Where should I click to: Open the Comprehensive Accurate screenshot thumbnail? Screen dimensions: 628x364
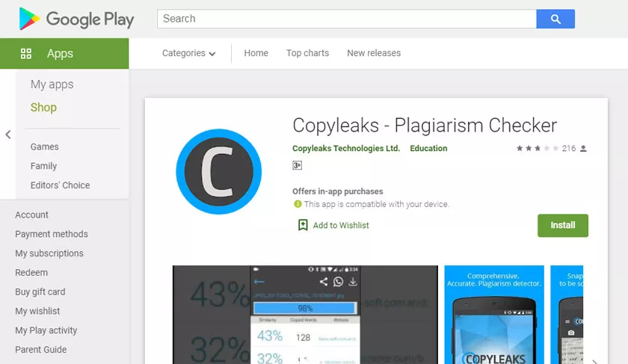(x=494, y=315)
